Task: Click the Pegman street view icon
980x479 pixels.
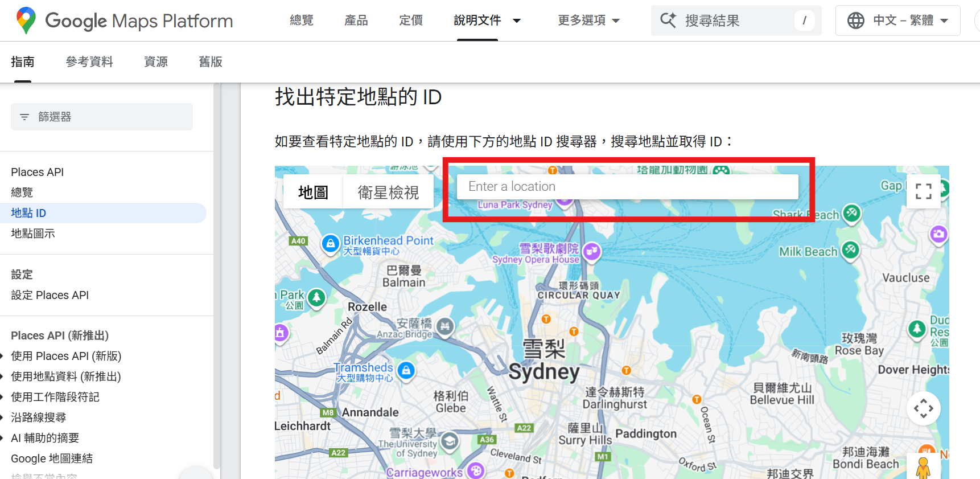Action: point(923,468)
